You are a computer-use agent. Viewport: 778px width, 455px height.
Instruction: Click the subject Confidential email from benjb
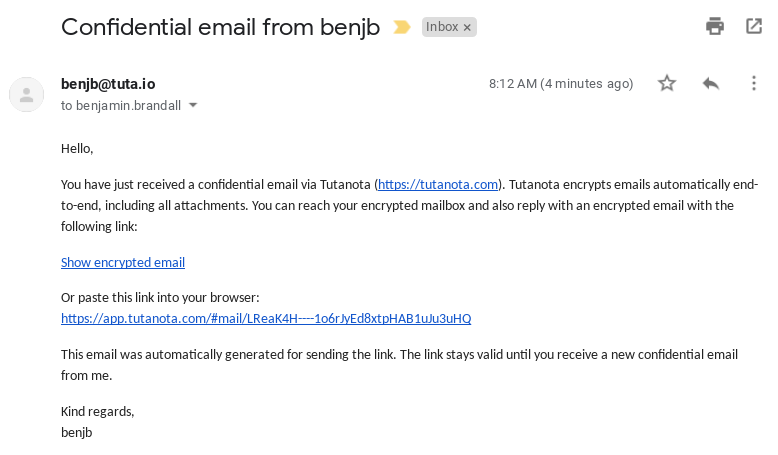click(x=220, y=27)
